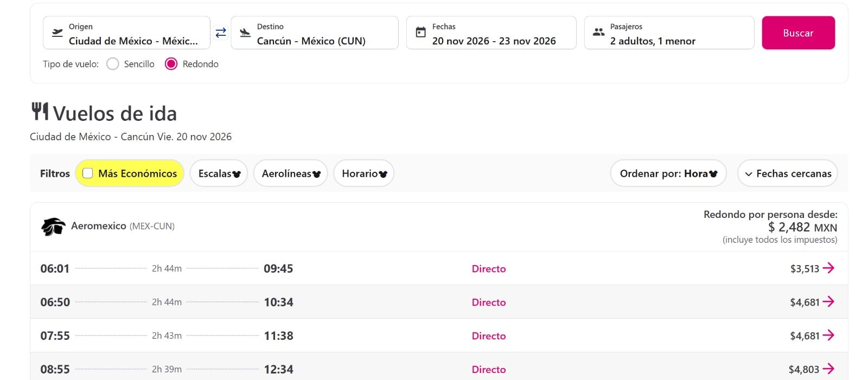Edit the Origen Ciudad de México field
The height and width of the screenshot is (380, 868).
(126, 33)
